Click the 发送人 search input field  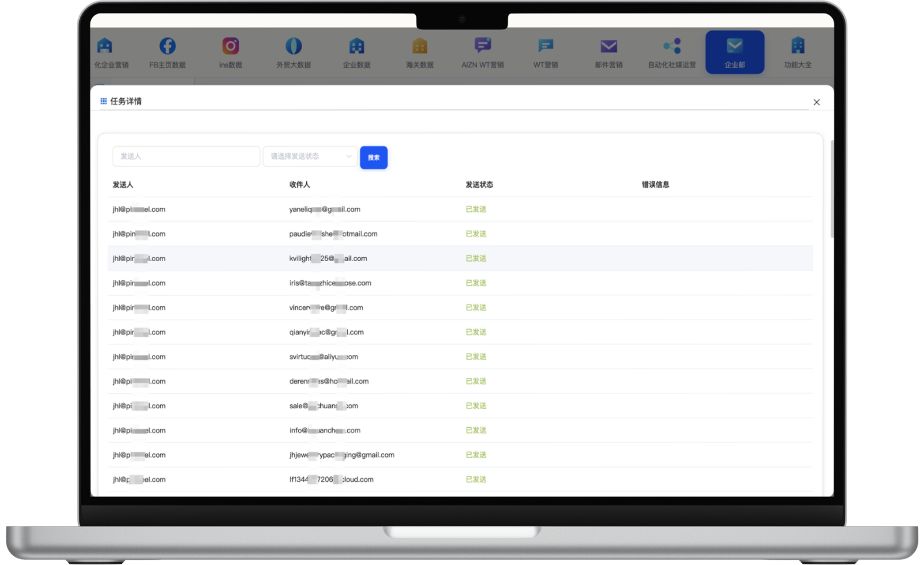click(x=186, y=157)
